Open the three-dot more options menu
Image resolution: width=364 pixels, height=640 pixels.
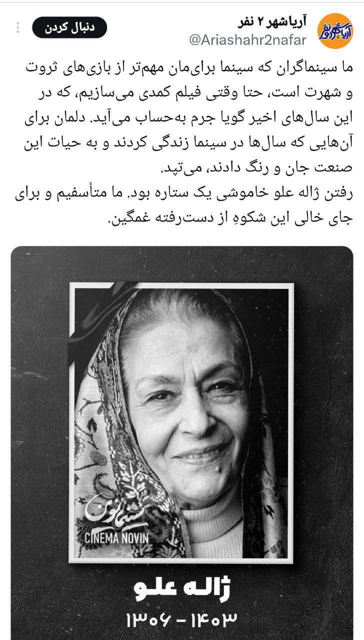(18, 27)
